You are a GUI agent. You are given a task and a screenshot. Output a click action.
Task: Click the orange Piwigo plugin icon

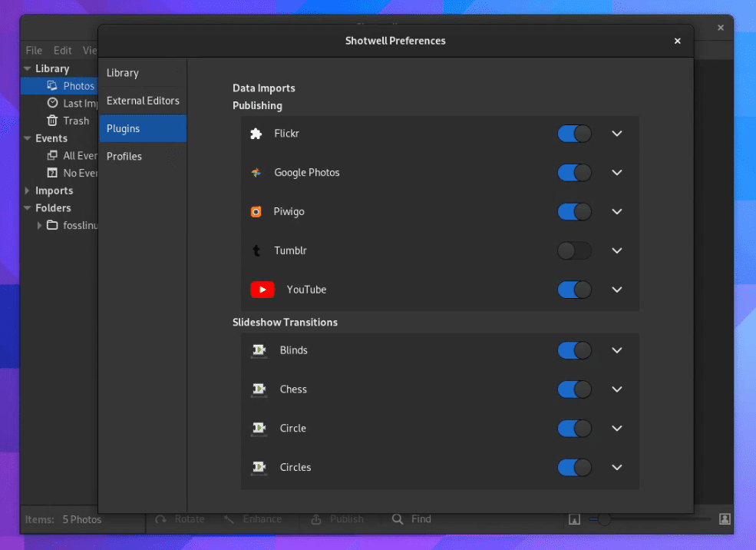click(x=256, y=212)
